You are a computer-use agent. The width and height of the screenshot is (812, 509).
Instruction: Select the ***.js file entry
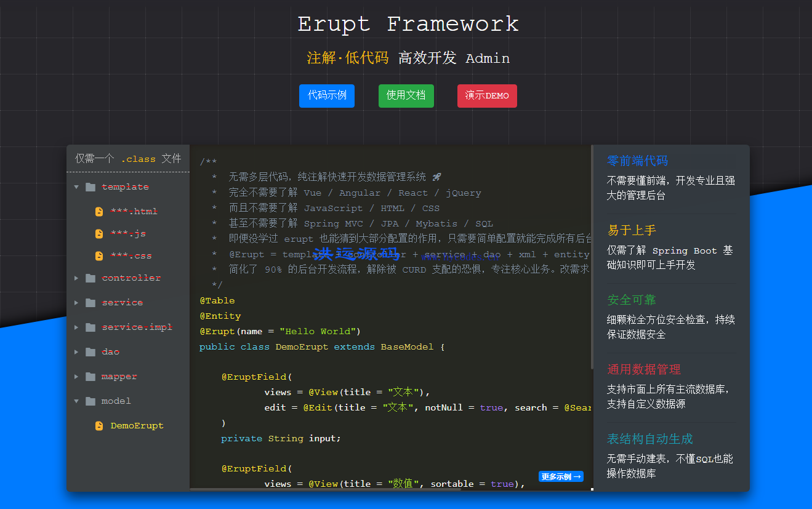point(128,234)
